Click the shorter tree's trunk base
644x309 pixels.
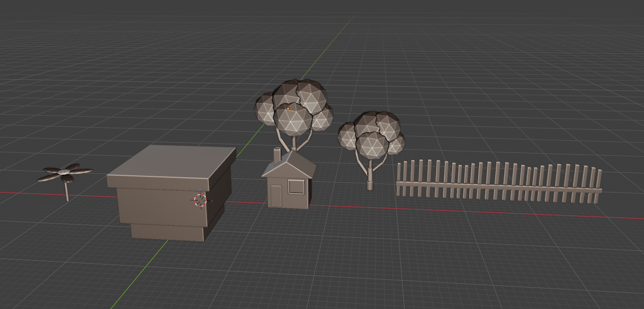point(370,185)
